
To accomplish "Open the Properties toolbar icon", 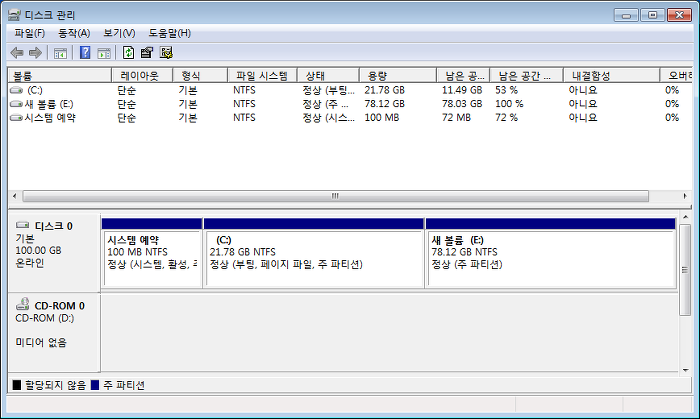I will tap(146, 53).
